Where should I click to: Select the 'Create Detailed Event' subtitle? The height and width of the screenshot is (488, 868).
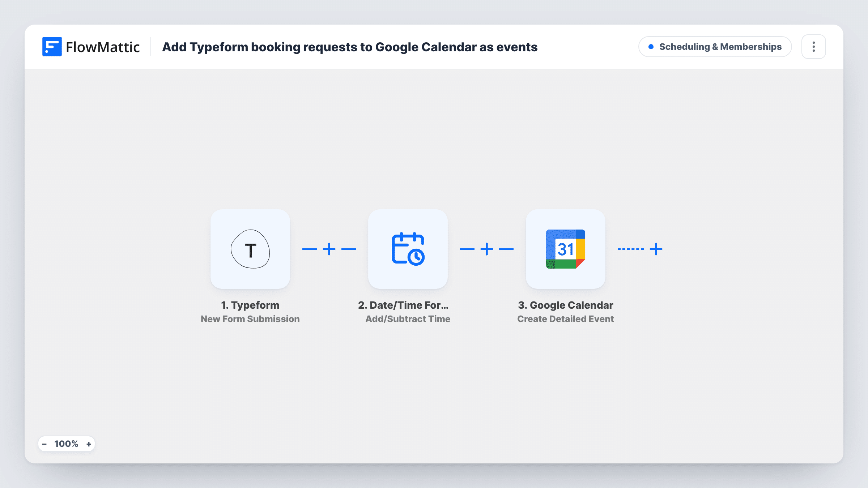(x=566, y=319)
